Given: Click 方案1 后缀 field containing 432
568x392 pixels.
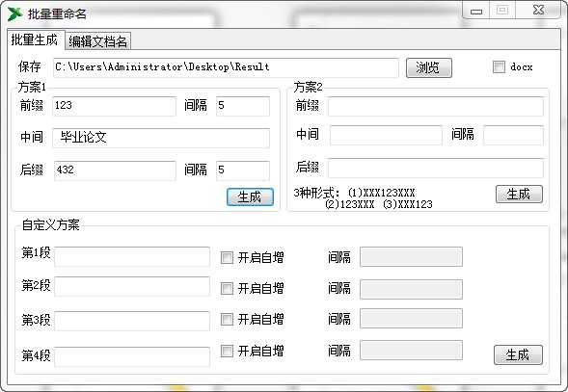Looking at the screenshot, I should [115, 170].
